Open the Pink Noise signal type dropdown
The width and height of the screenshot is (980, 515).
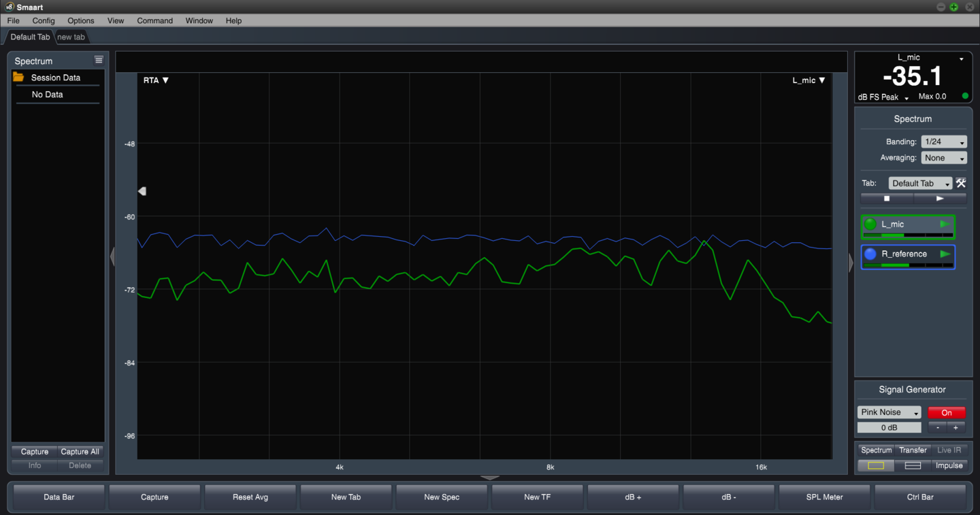pyautogui.click(x=889, y=412)
